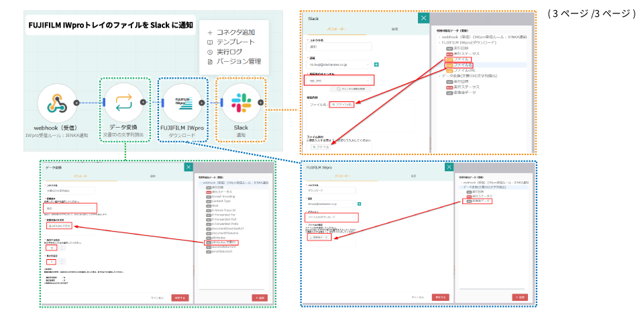Open the Slack post channel dropdown
This screenshot has height=319, width=644.
click(x=339, y=80)
